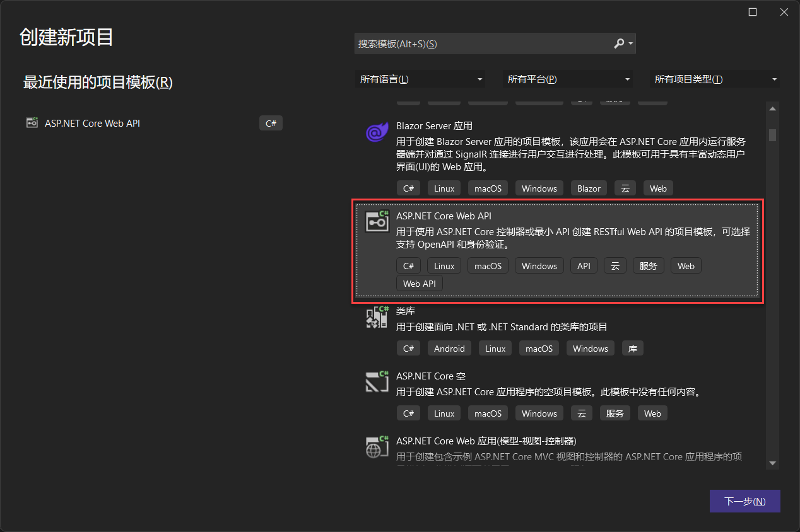Click the template list scrollbar up arrow
800x532 pixels.
772,108
